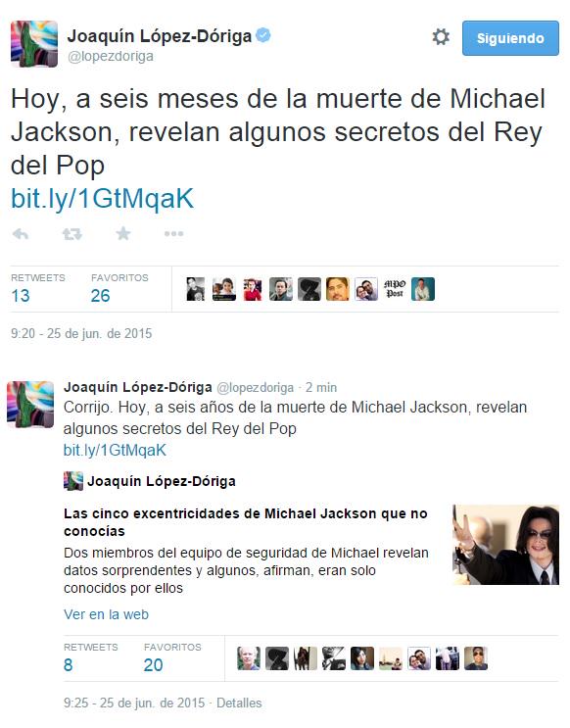Open small avatar in link preview card
This screenshot has height=728, width=570.
[73, 481]
